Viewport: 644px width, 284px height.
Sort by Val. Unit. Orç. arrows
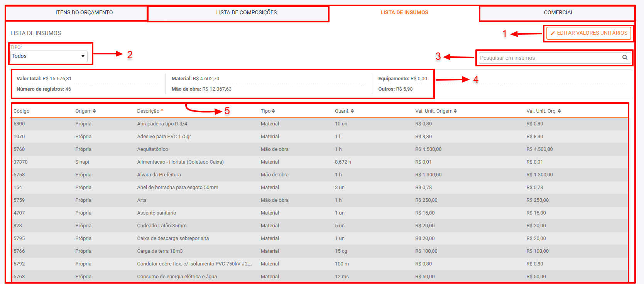[559, 111]
